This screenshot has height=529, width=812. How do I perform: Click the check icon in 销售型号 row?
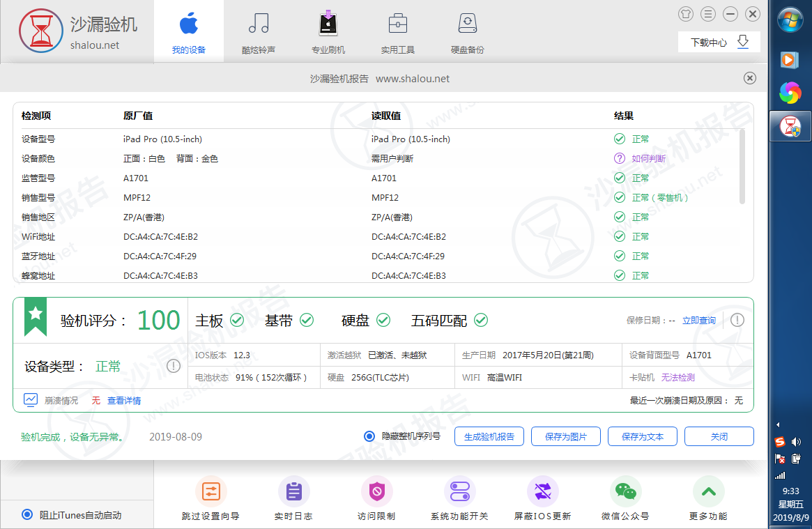[620, 197]
